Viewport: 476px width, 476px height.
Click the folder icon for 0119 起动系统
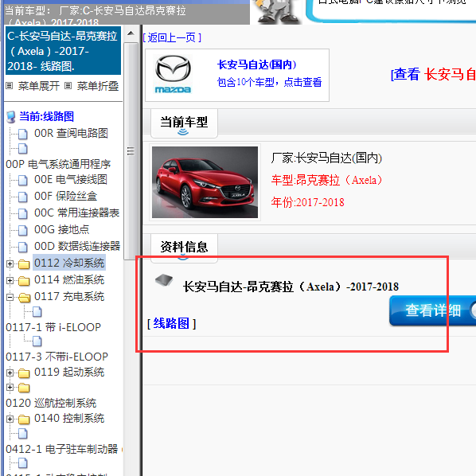point(24,373)
